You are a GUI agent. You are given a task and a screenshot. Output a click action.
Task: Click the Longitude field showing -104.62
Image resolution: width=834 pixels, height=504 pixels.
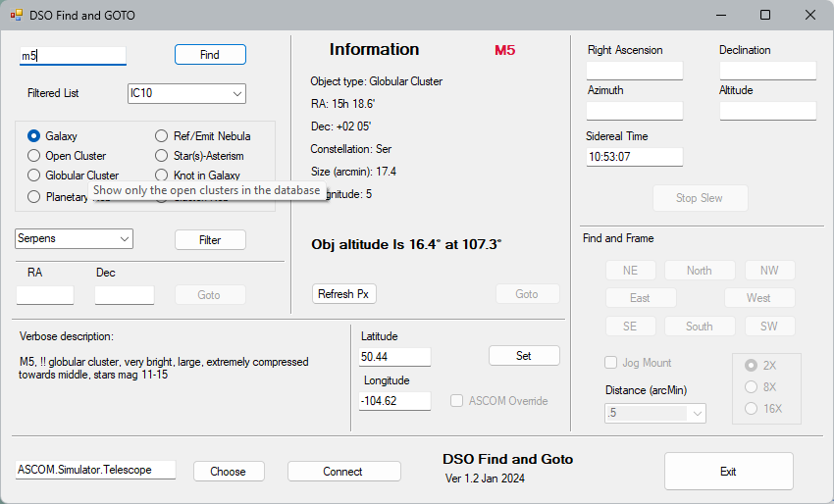point(394,401)
